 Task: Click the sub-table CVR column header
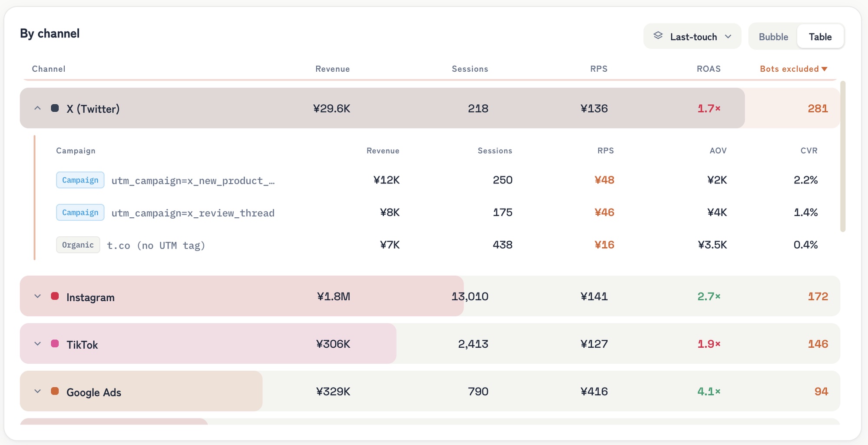coord(809,150)
